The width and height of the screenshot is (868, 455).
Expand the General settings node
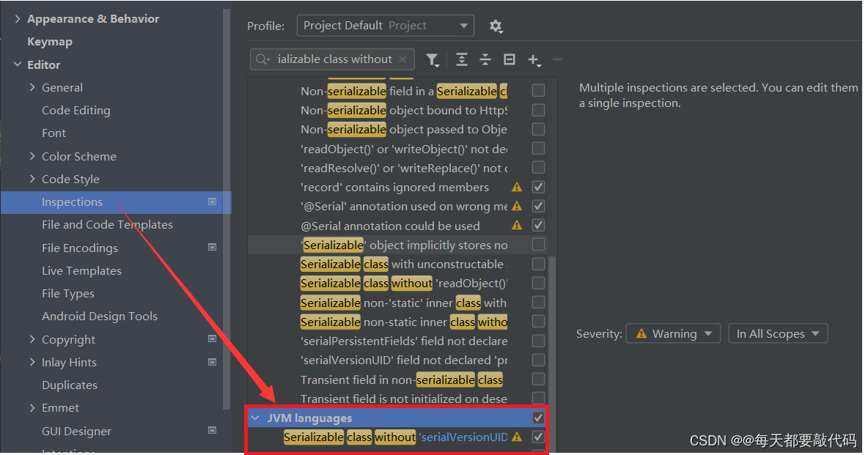click(32, 87)
